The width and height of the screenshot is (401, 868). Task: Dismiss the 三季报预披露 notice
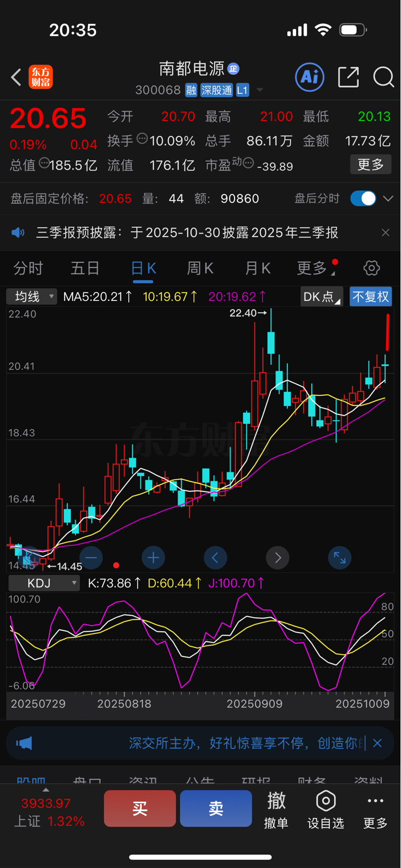click(x=385, y=233)
